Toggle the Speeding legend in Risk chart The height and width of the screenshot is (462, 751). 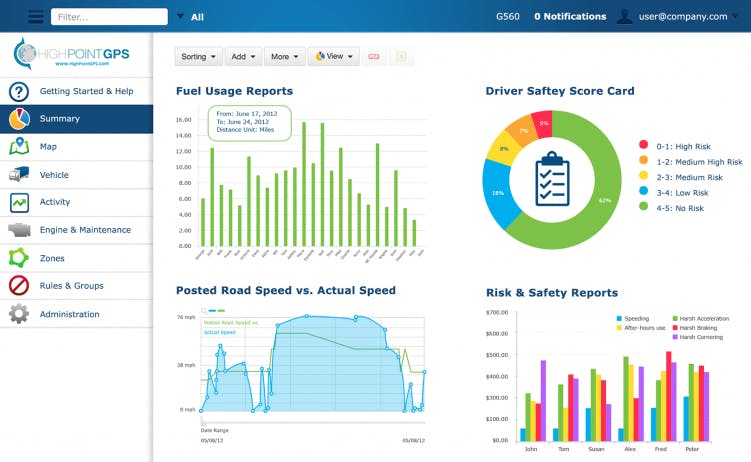[x=632, y=318]
